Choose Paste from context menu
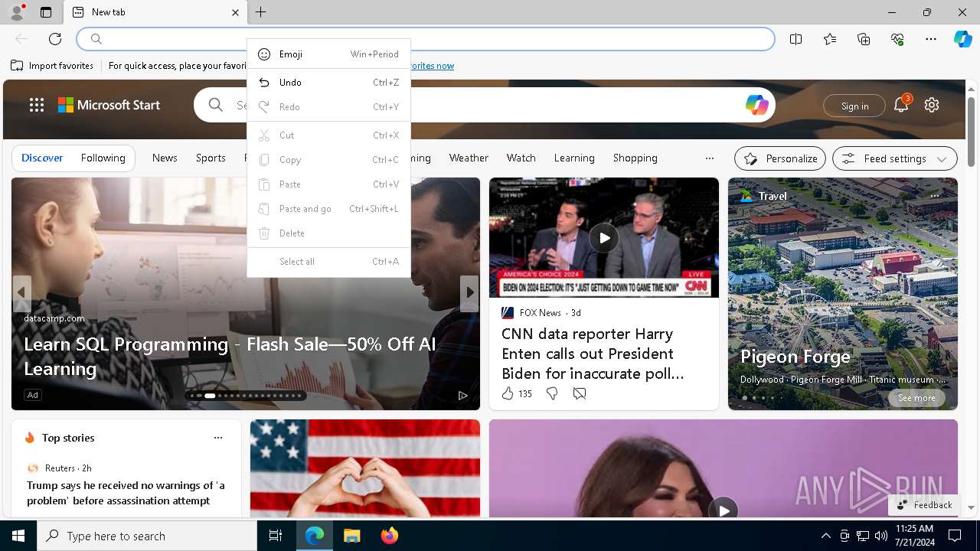The width and height of the screenshot is (980, 551). pyautogui.click(x=328, y=184)
